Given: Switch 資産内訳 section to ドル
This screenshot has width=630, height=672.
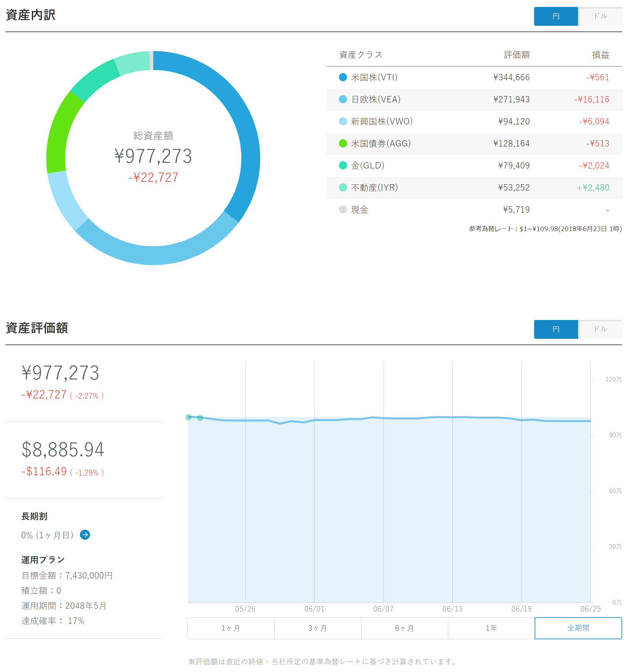Looking at the screenshot, I should (x=600, y=16).
